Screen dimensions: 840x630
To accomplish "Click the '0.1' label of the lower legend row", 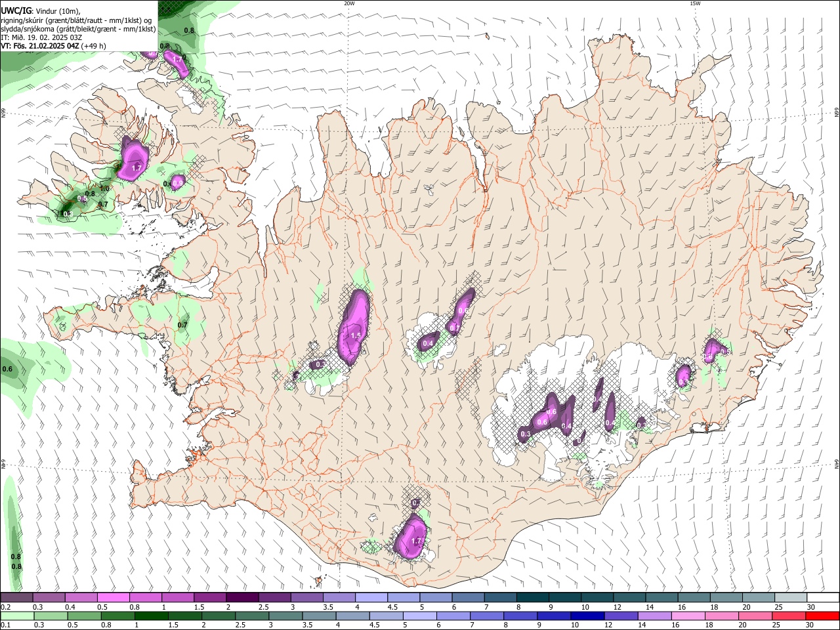I will [5, 625].
